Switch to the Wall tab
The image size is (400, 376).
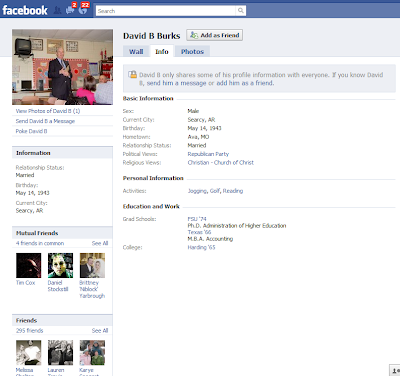(x=136, y=51)
